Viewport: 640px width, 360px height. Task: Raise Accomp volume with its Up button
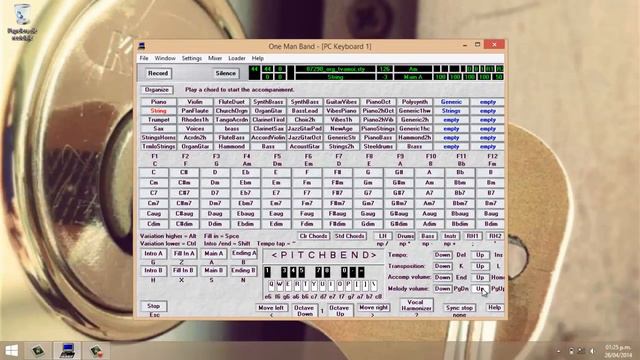pyautogui.click(x=480, y=278)
